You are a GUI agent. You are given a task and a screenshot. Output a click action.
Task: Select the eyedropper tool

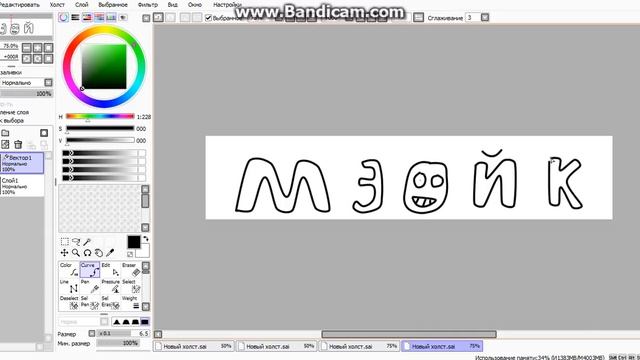pos(110,253)
